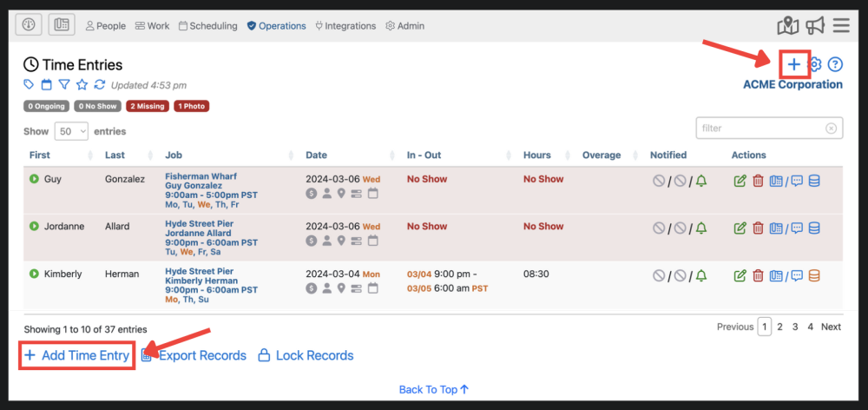This screenshot has height=410, width=868.
Task: Toggle the 2 Missing status badge
Action: [147, 106]
